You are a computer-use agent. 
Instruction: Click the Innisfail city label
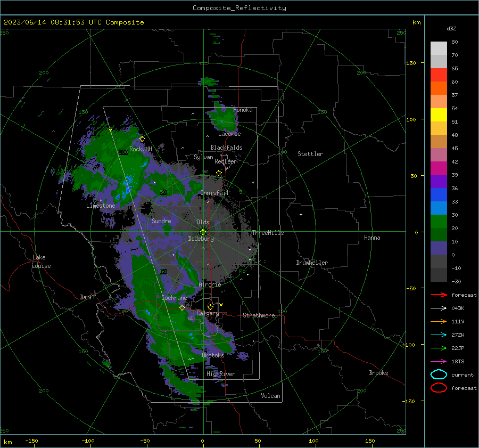pos(215,193)
